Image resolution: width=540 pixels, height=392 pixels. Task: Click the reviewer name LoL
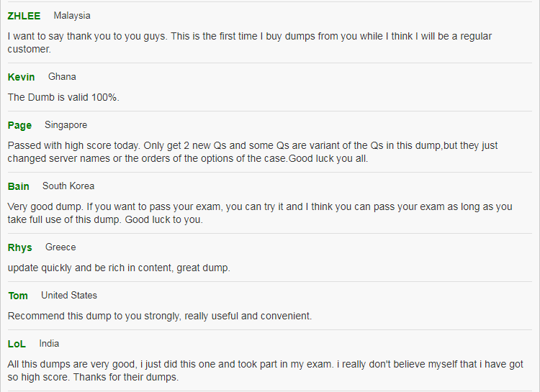[17, 344]
